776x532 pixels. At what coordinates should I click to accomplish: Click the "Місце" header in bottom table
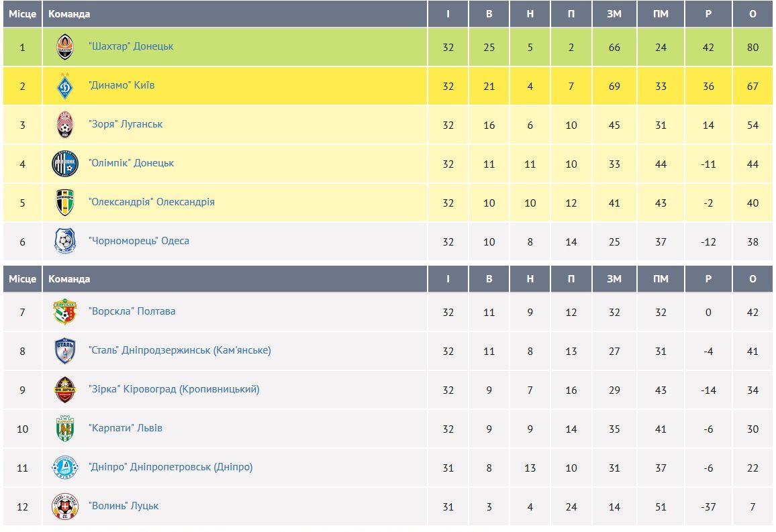click(x=22, y=278)
